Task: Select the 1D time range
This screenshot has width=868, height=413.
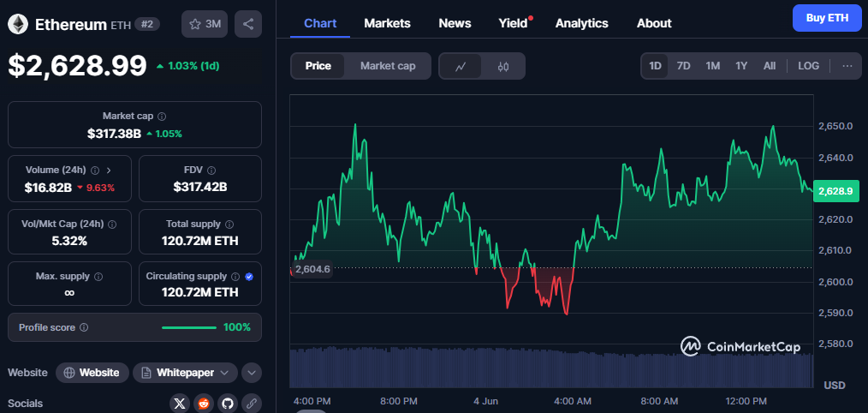Action: (x=655, y=66)
